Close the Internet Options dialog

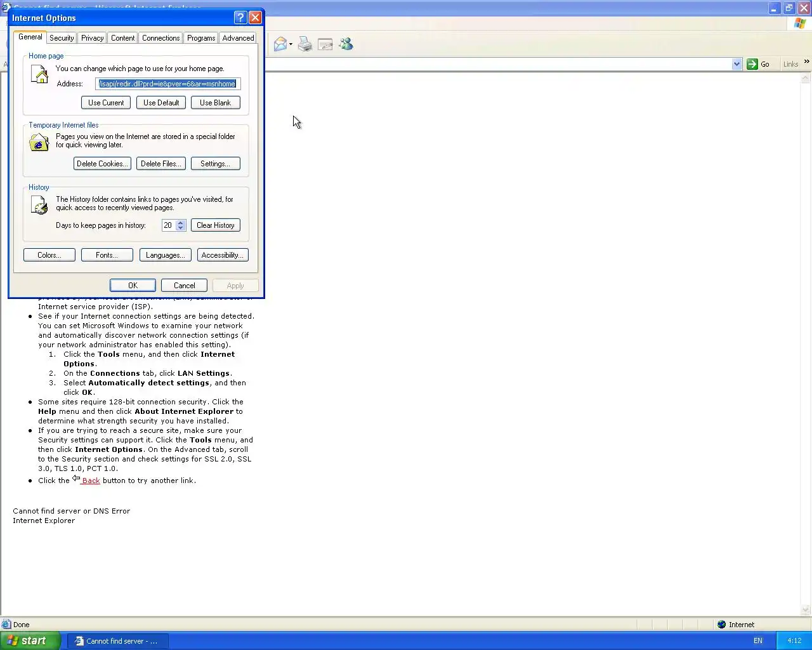pos(255,18)
